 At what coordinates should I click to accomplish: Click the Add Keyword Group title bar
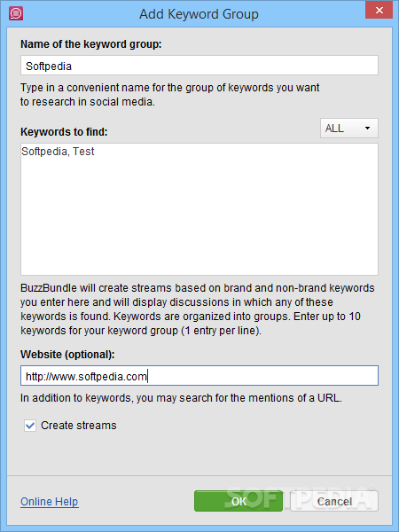[199, 14]
